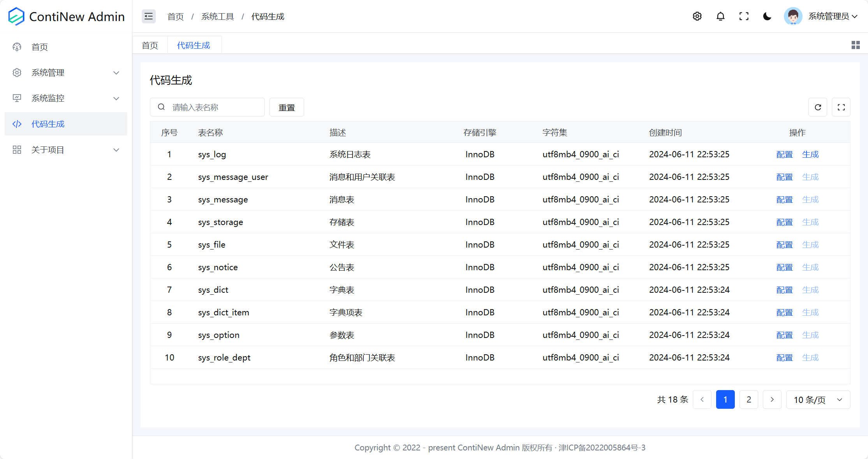The image size is (868, 459).
Task: Go to page 2 in pagination
Action: [748, 400]
